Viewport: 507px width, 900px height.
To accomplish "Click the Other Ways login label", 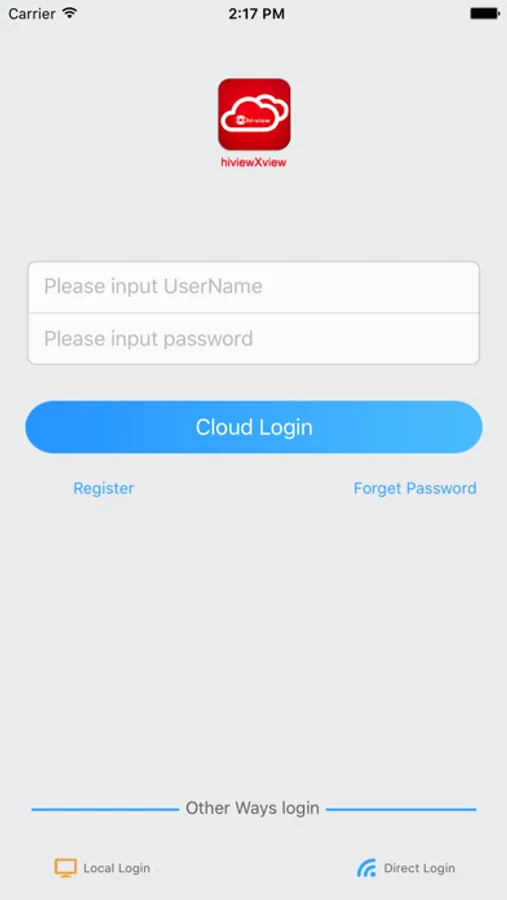I will tap(252, 808).
